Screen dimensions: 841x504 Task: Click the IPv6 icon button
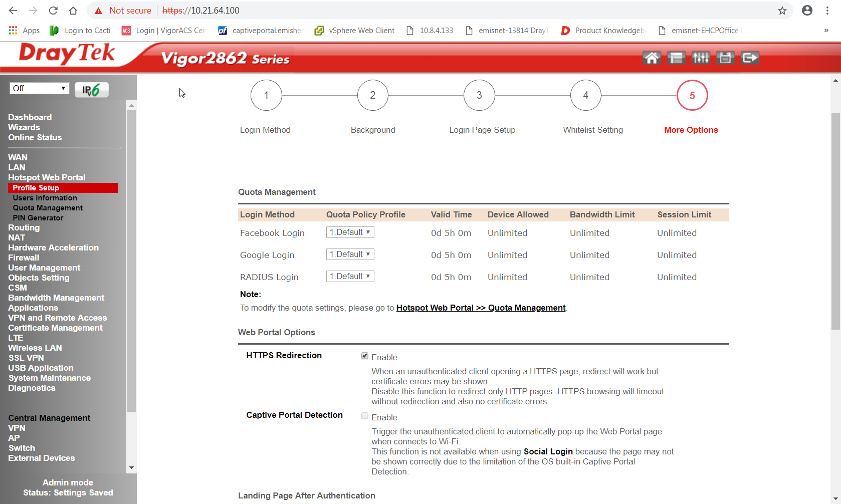pos(92,90)
